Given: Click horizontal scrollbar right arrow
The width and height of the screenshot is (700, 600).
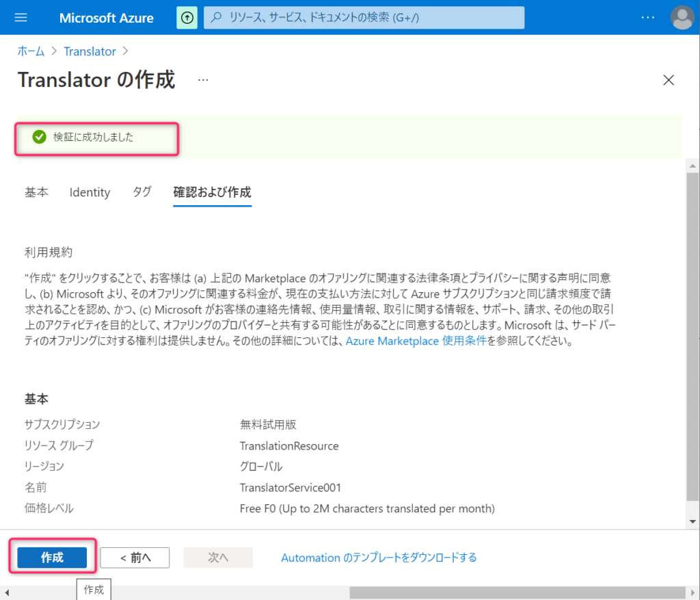Looking at the screenshot, I should pyautogui.click(x=692, y=592).
